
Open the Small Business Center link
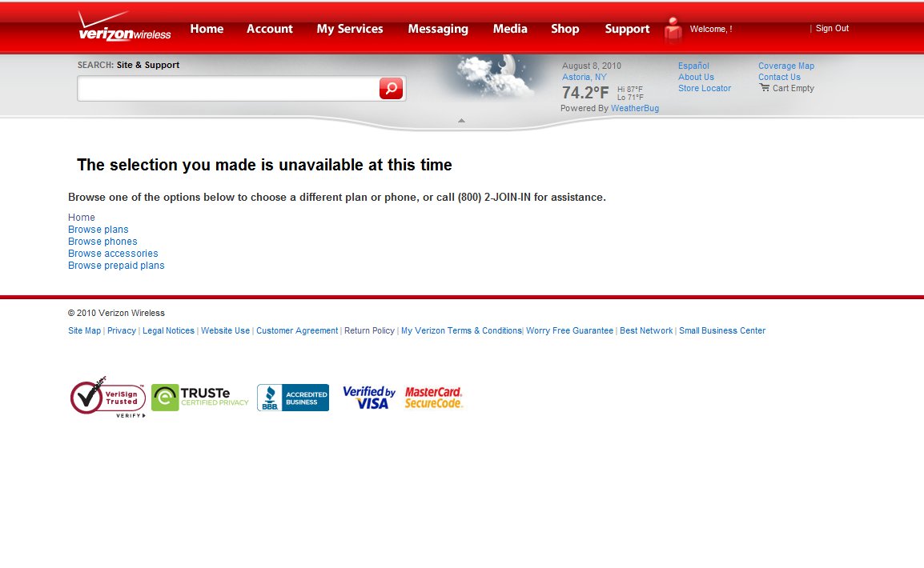[722, 330]
